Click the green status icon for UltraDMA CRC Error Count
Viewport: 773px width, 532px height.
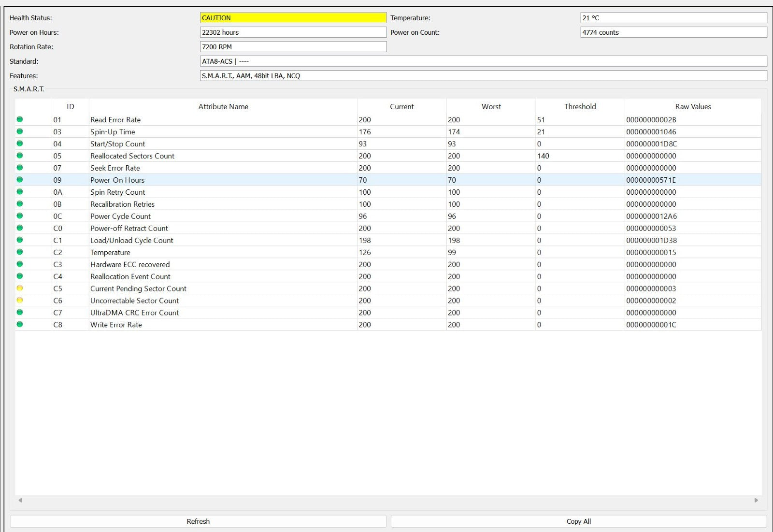pos(20,313)
